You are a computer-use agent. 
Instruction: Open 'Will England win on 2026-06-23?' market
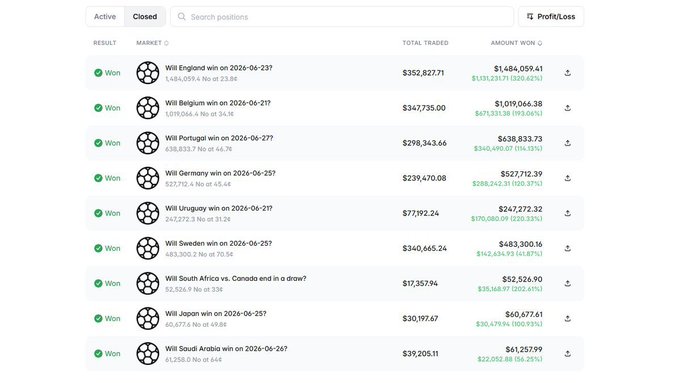tap(219, 68)
